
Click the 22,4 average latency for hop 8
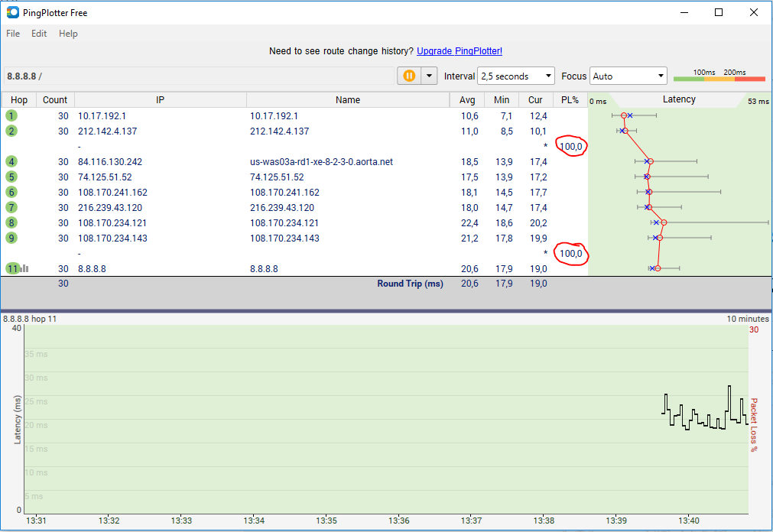(x=469, y=223)
